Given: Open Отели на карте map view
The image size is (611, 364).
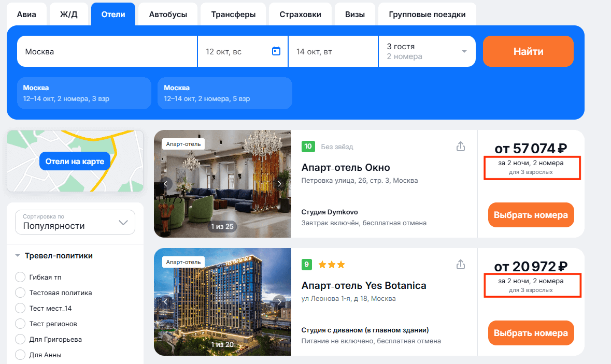Looking at the screenshot, I should point(75,162).
